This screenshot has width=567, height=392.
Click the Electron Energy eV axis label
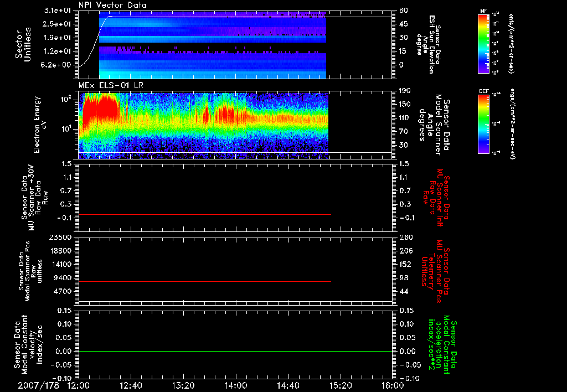(x=40, y=125)
